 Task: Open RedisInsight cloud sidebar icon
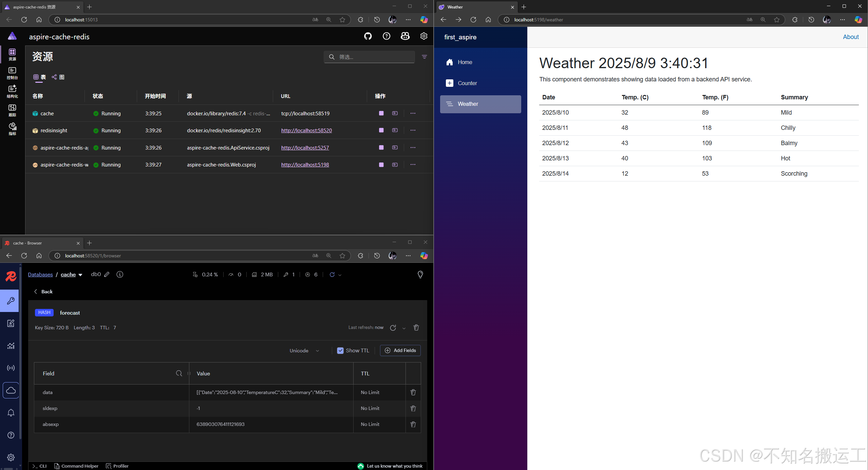tap(11, 390)
